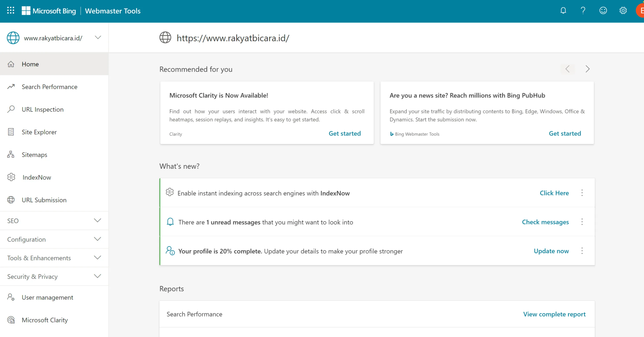Open Microsoft Clarity from sidebar
The image size is (644, 337).
[54, 320]
